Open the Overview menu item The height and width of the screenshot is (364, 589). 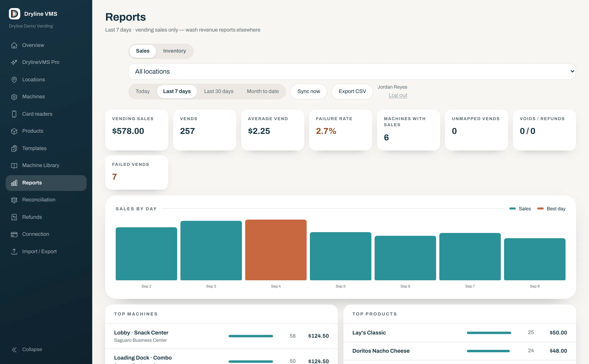click(x=46, y=45)
